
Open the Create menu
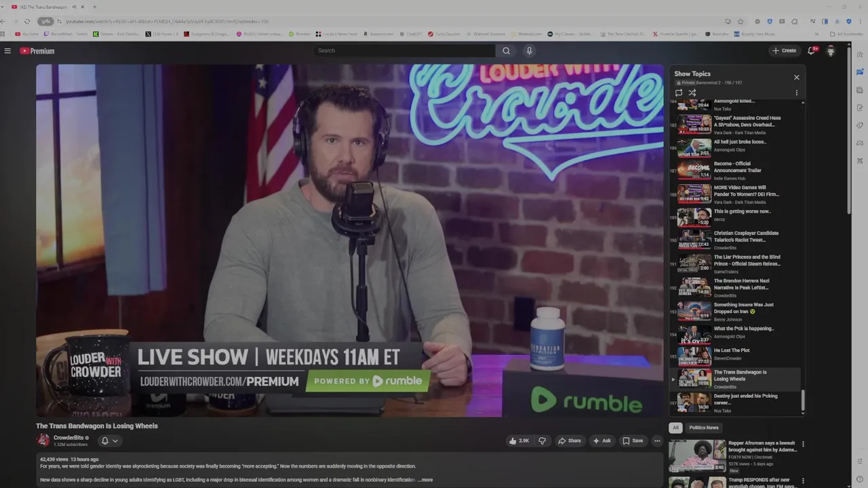[785, 51]
